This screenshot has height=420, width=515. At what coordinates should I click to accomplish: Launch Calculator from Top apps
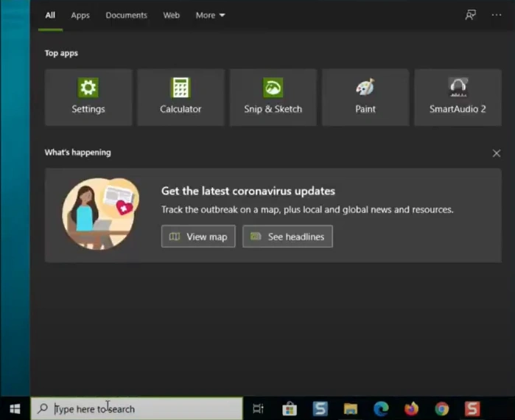pos(181,97)
